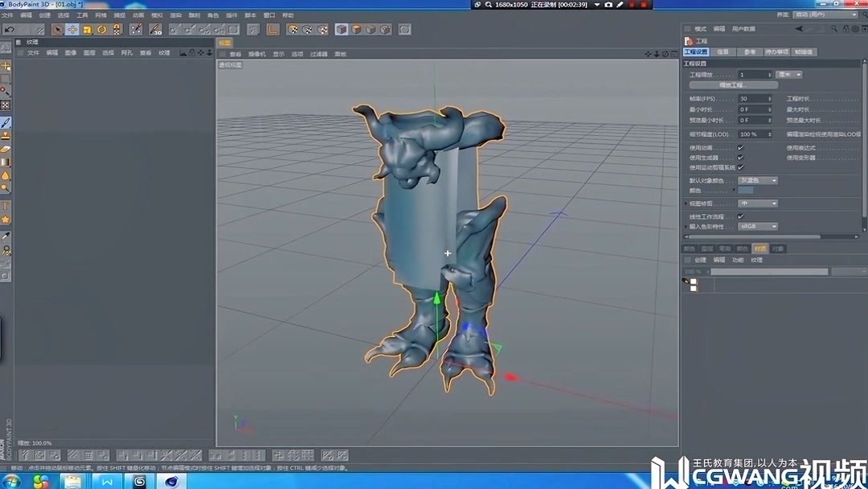
Task: Open the Render settings icon in the toolbar
Action: click(x=323, y=30)
